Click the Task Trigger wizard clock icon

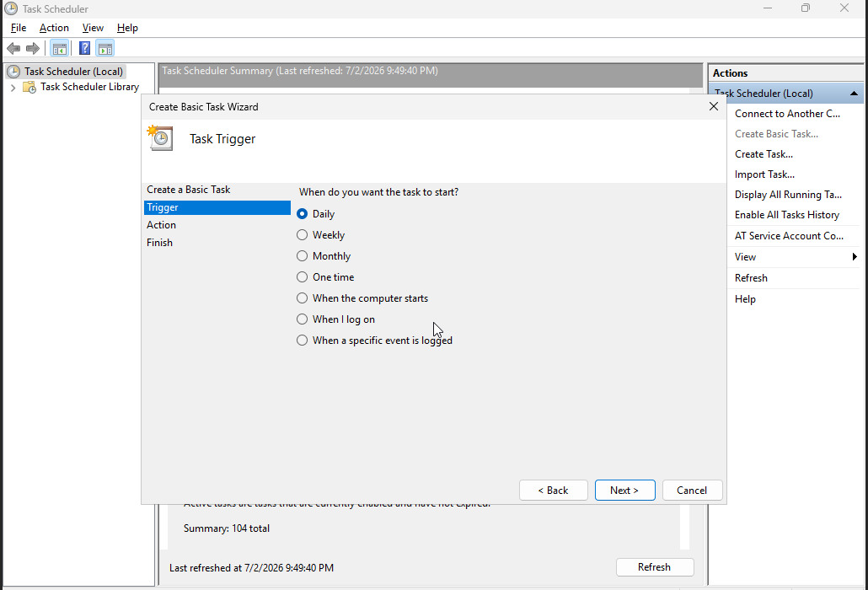160,138
